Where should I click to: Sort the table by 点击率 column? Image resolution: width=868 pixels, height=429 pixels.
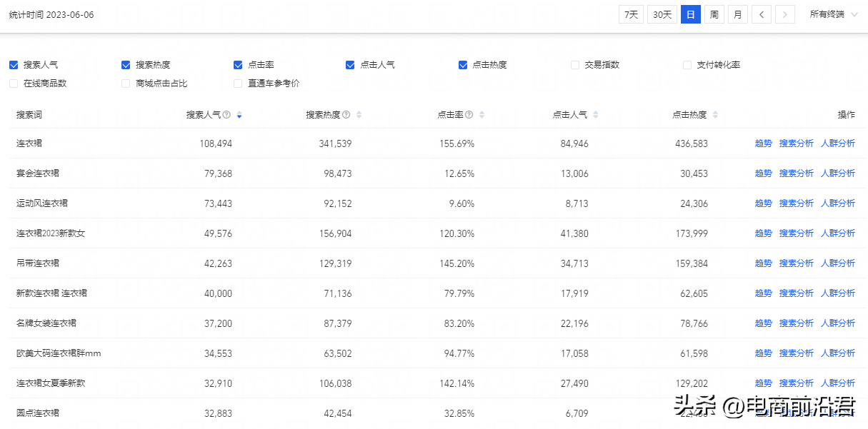(482, 115)
